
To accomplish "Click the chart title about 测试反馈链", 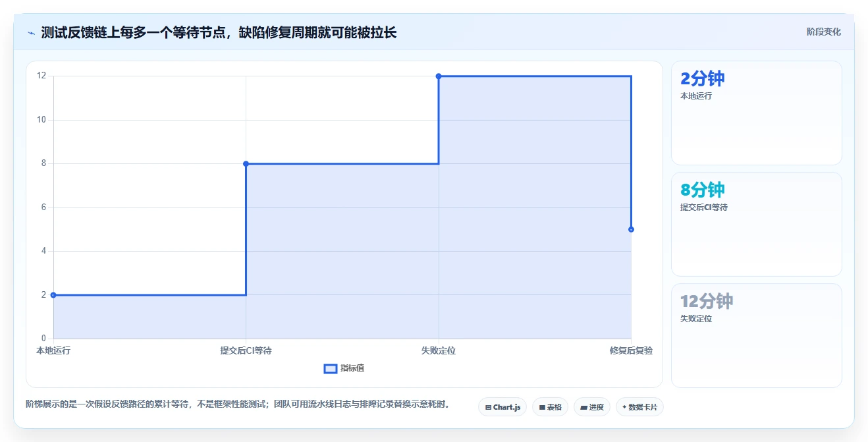I will [x=219, y=32].
